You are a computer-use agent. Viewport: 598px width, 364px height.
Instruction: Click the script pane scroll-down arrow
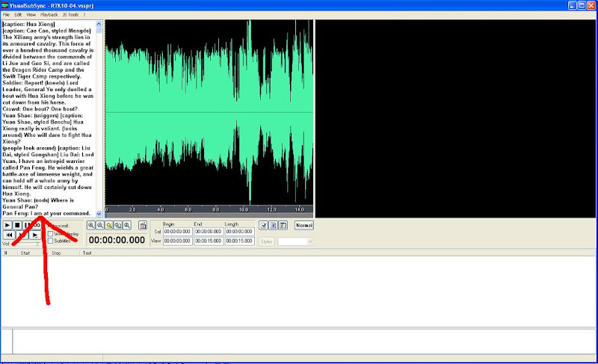[99, 214]
